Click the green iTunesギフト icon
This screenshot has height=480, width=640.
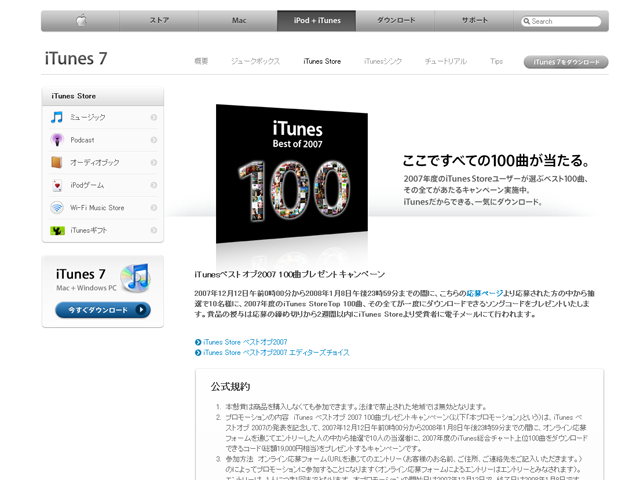click(57, 231)
